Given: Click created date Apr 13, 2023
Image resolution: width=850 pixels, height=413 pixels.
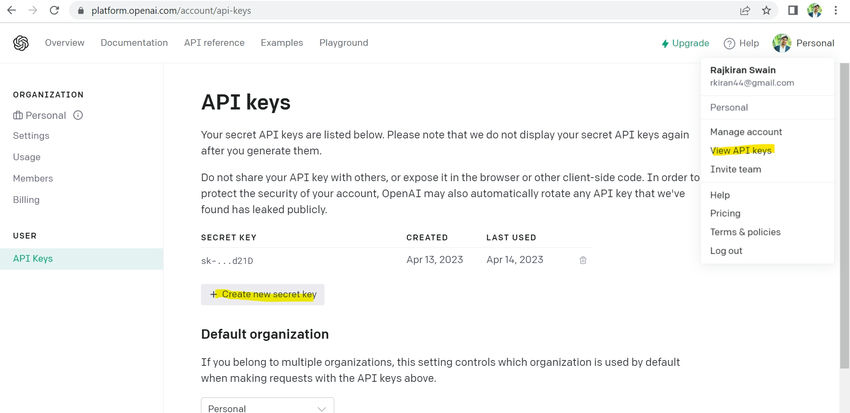Looking at the screenshot, I should pyautogui.click(x=435, y=260).
